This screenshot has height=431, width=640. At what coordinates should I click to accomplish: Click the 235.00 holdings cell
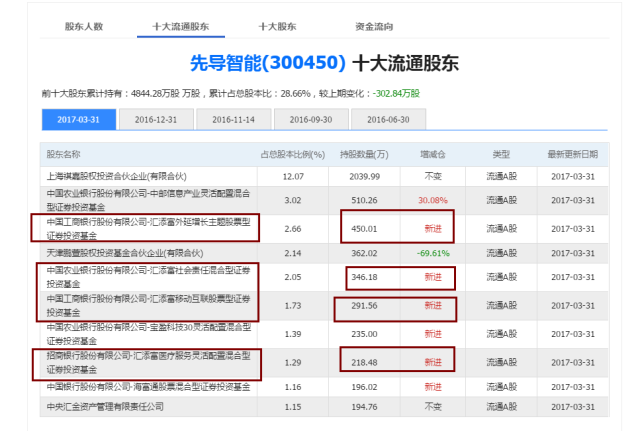pos(364,334)
